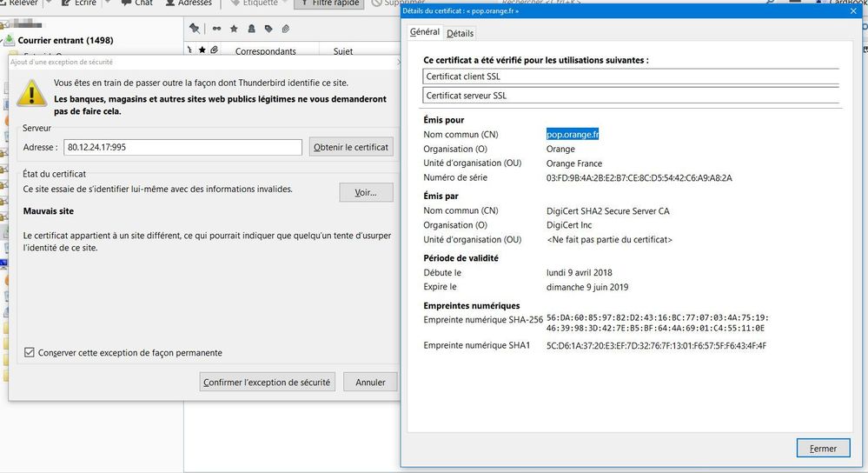Filter by contacts icon in quick filter bar
This screenshot has width=868, height=473.
coord(251,29)
